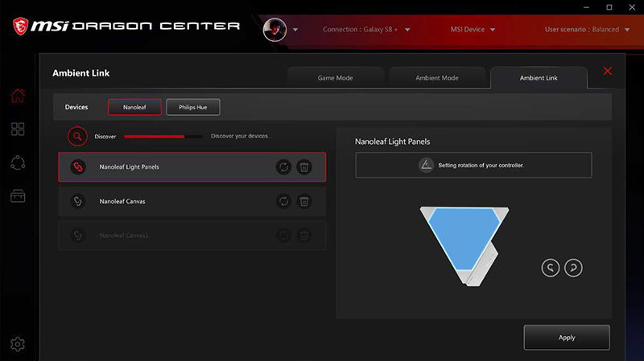Open settings gear in sidebar
644x361 pixels.
coord(18,344)
